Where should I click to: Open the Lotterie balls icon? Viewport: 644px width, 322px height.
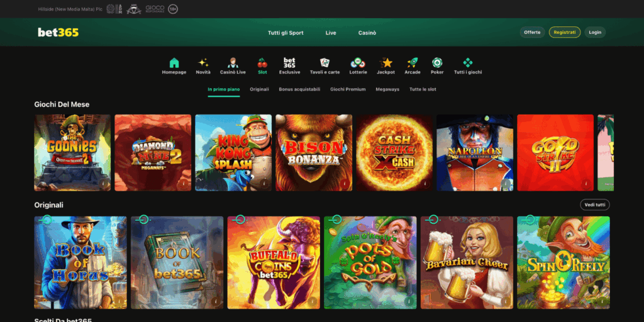[358, 63]
